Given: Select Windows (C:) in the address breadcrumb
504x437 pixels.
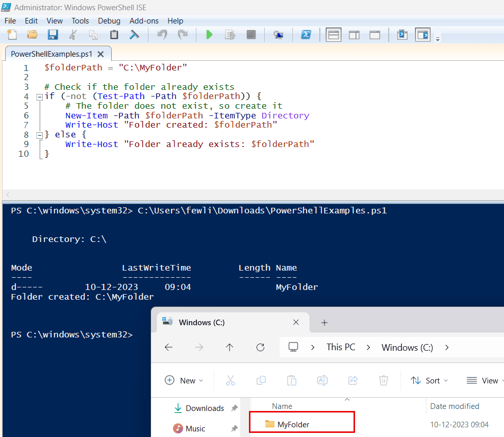Looking at the screenshot, I should [407, 348].
